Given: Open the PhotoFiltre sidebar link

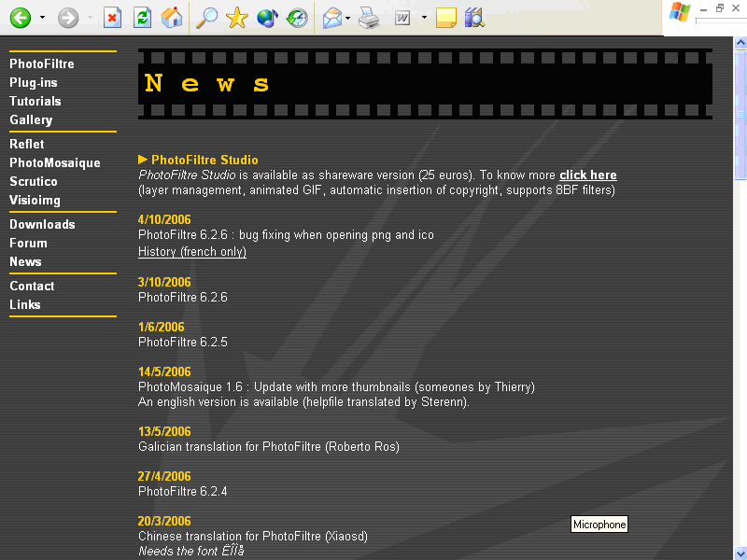Looking at the screenshot, I should coord(42,63).
